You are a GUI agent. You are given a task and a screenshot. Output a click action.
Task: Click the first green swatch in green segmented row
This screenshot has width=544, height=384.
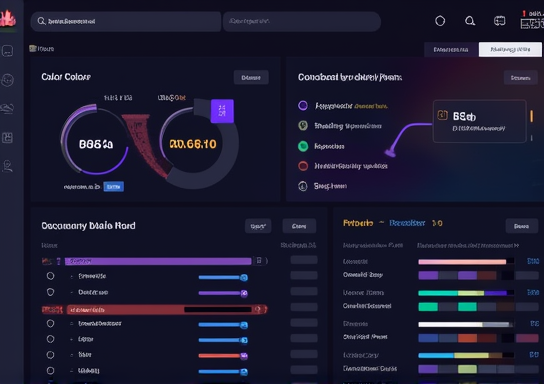tap(428, 307)
